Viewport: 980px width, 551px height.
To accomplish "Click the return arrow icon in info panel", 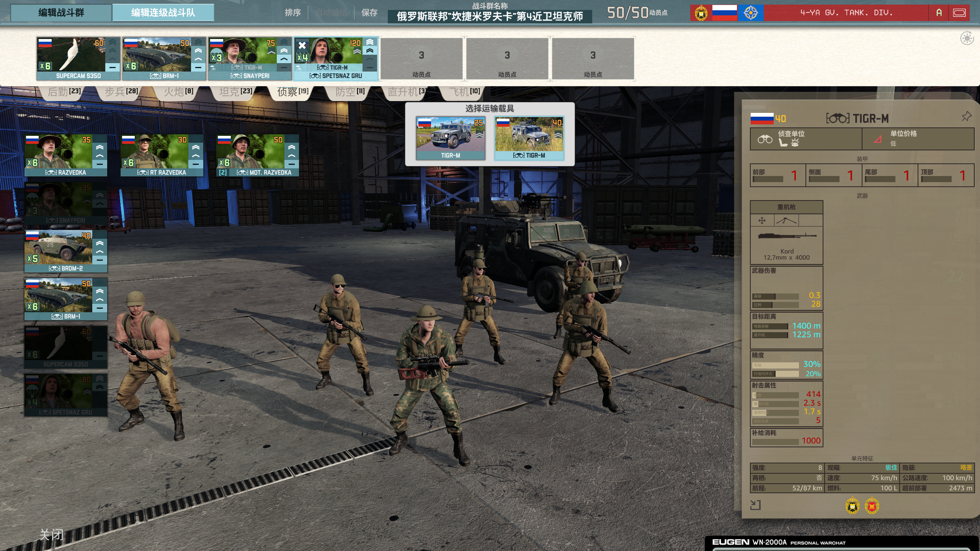I will click(755, 505).
